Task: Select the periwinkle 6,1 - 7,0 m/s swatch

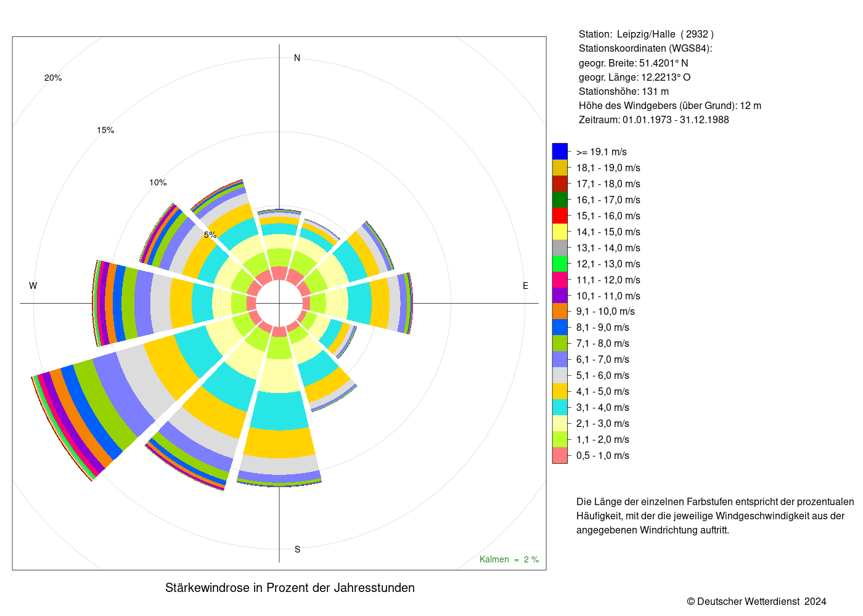Action: 560,359
